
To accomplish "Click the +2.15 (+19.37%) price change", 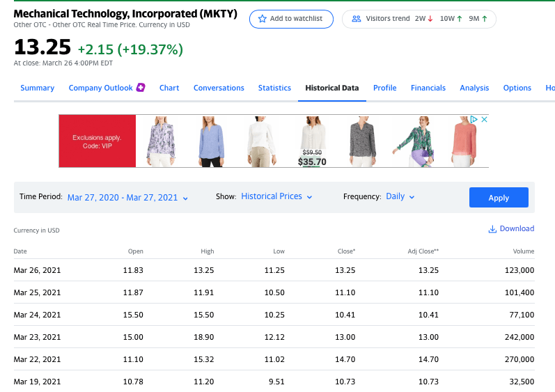I will click(x=130, y=49).
